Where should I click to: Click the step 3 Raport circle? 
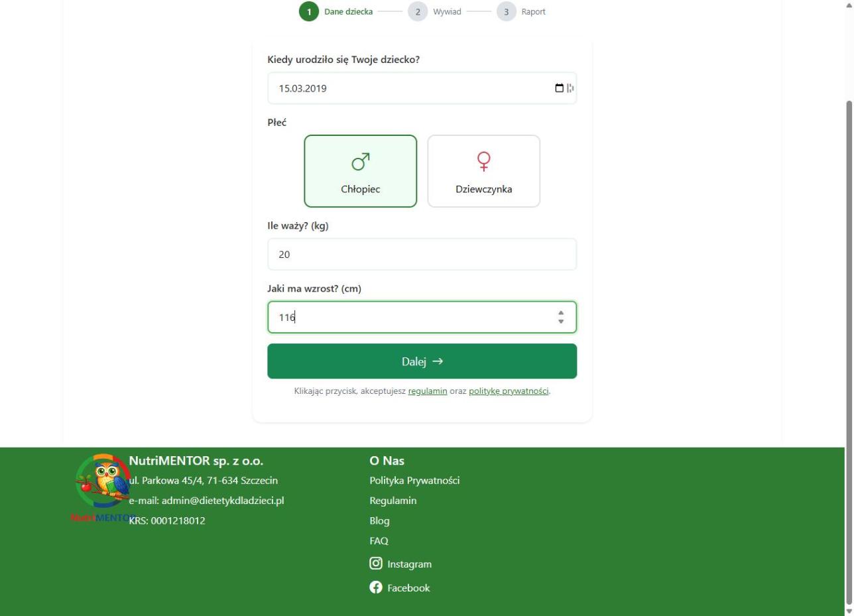(x=506, y=12)
